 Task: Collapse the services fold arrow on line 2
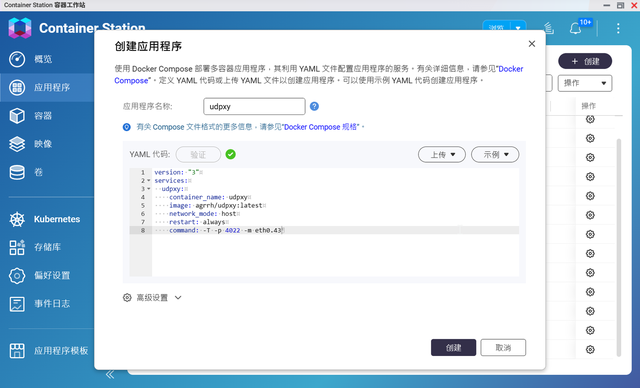pos(149,180)
